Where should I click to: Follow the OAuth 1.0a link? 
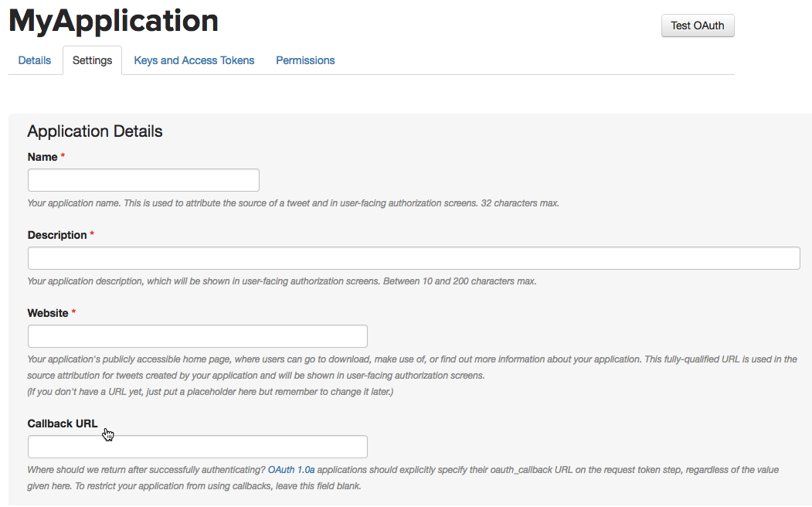point(291,470)
